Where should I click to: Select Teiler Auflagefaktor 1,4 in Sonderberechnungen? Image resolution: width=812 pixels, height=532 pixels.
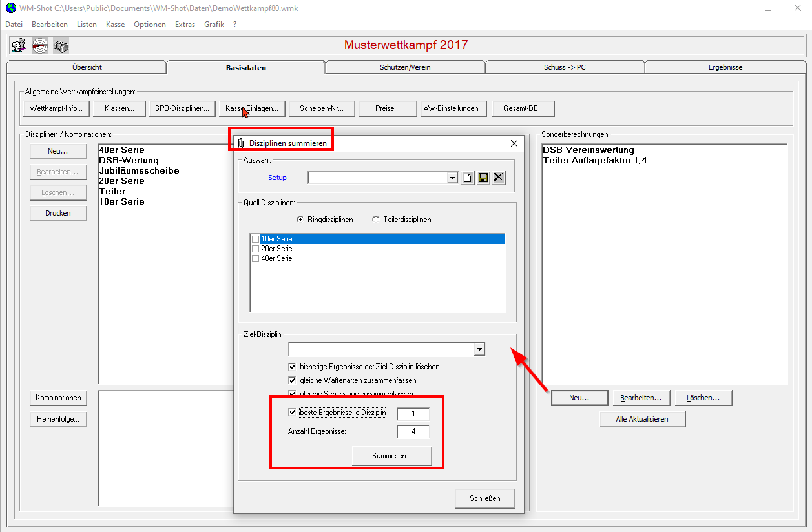(594, 160)
